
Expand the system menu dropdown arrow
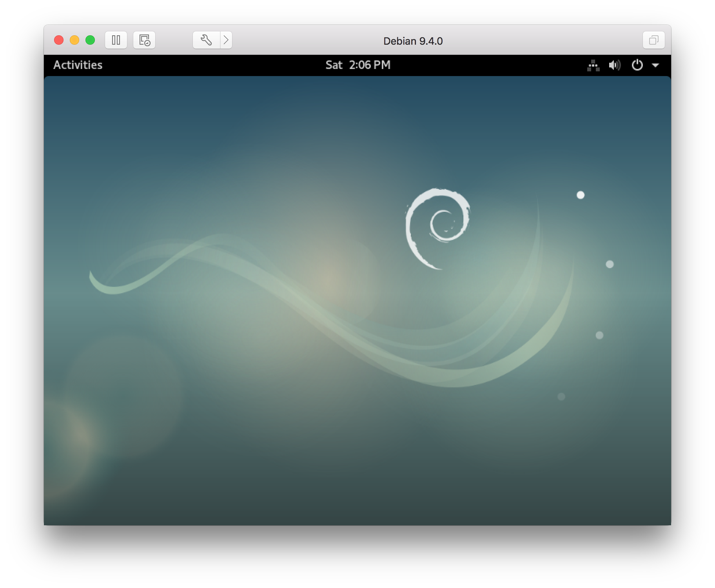tap(655, 65)
